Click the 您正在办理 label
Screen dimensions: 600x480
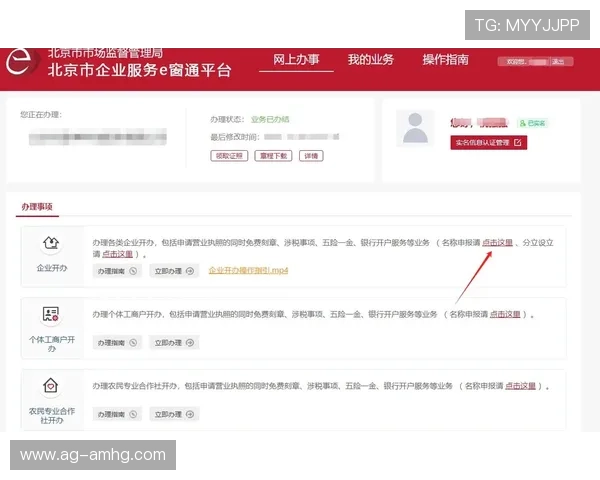pos(41,114)
